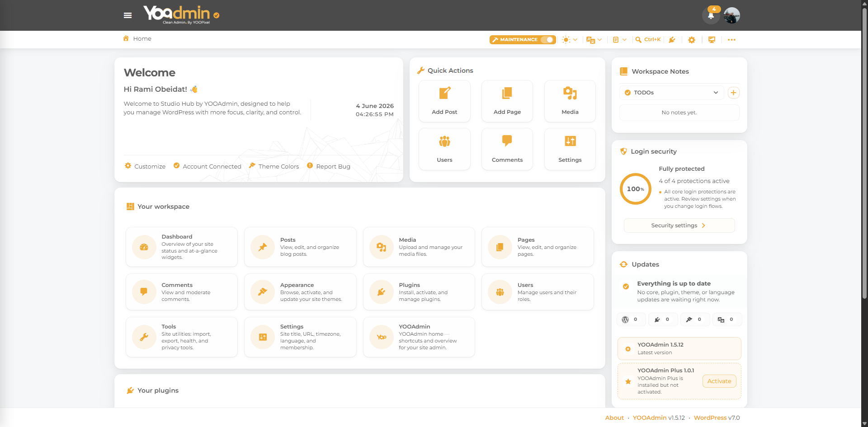Open the hamburger navigation menu
The height and width of the screenshot is (427, 868).
128,15
